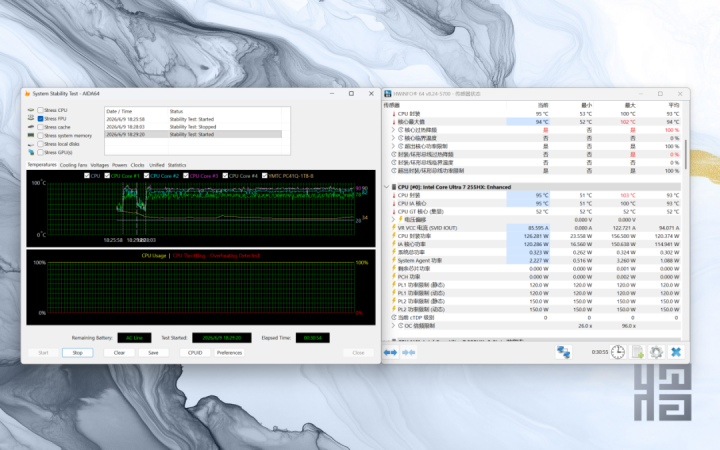
Task: Open the Preferences button
Action: pos(229,353)
